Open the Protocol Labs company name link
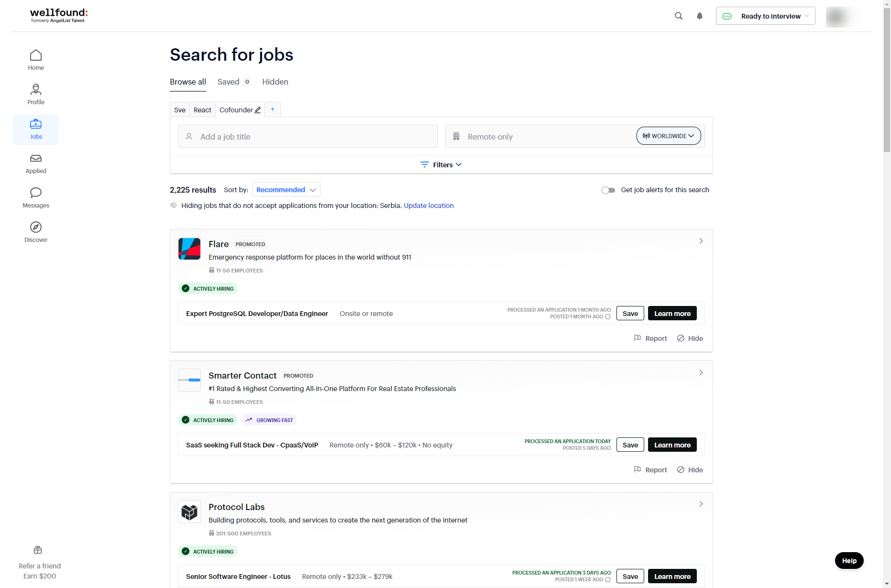 click(237, 507)
